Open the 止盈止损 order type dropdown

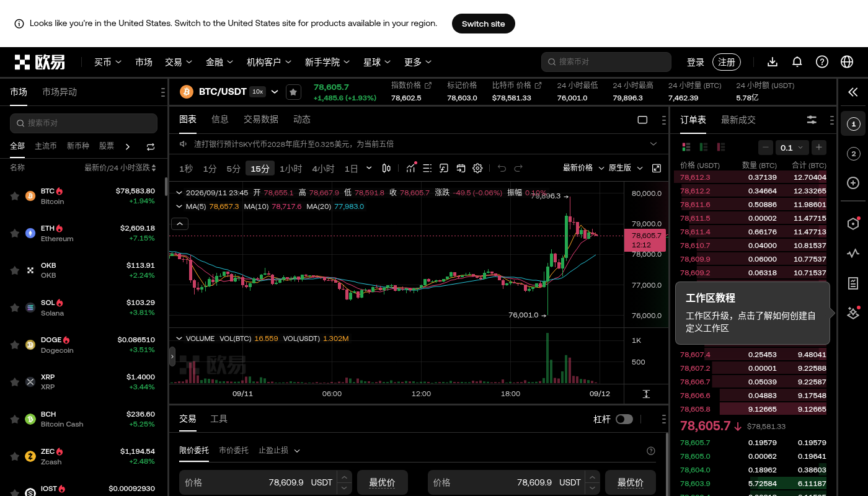click(x=279, y=450)
